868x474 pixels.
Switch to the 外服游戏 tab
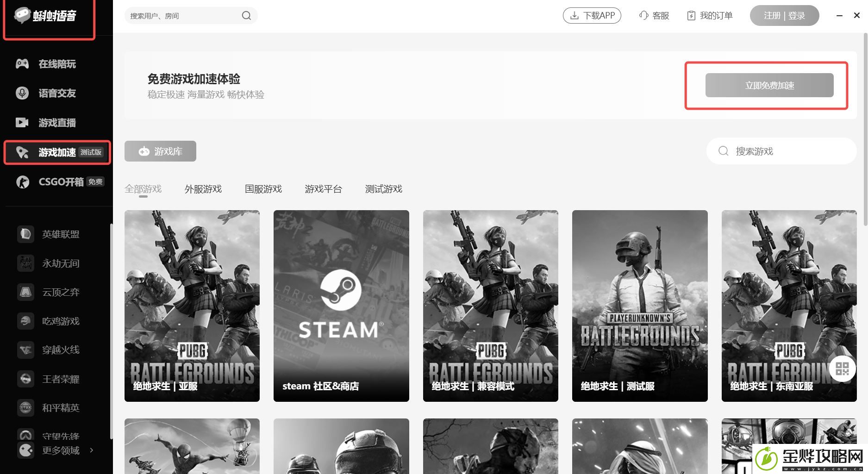(203, 189)
